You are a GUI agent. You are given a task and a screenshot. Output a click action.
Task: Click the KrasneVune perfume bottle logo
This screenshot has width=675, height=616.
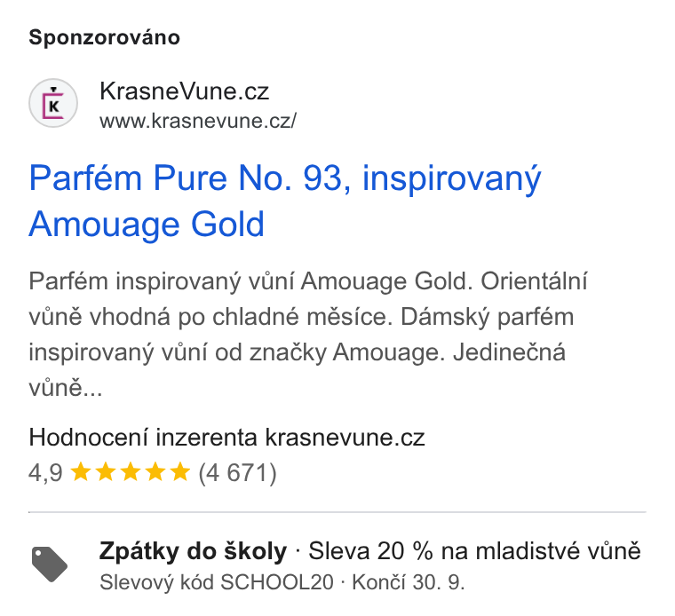[53, 103]
